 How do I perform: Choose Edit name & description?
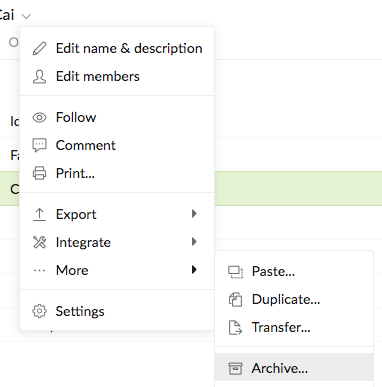click(x=117, y=49)
